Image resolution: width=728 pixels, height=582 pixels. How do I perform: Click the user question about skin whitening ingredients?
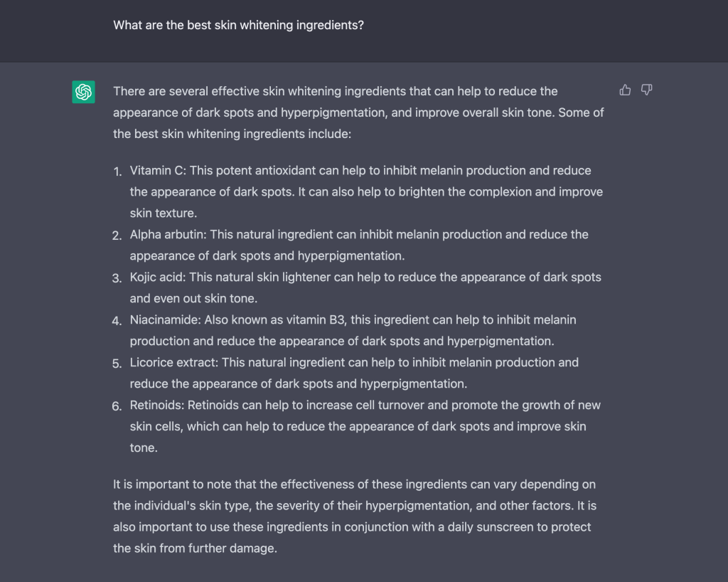(x=238, y=25)
